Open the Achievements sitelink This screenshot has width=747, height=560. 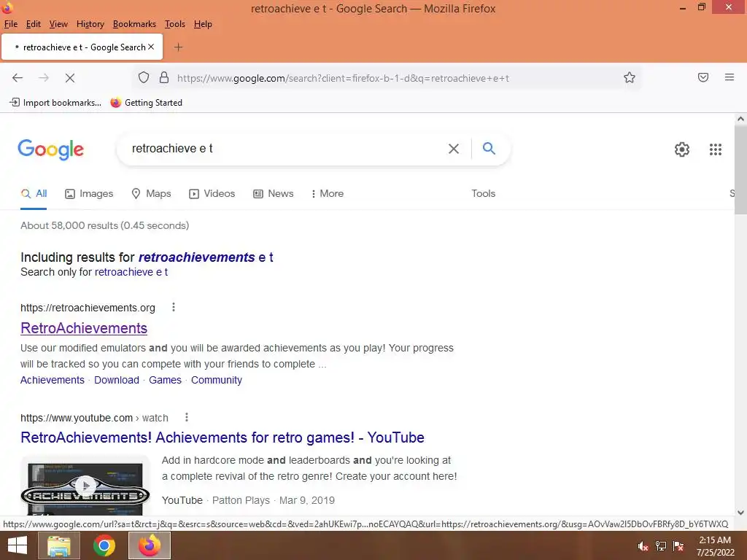(x=53, y=380)
